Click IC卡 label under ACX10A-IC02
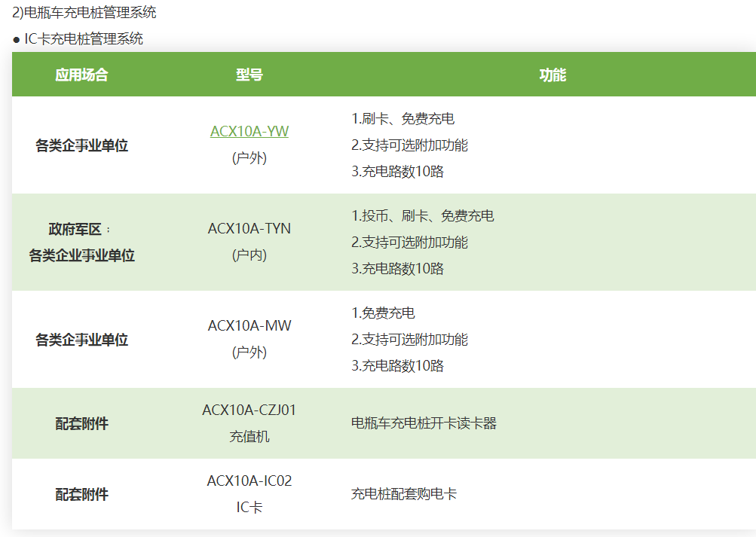 [x=249, y=508]
